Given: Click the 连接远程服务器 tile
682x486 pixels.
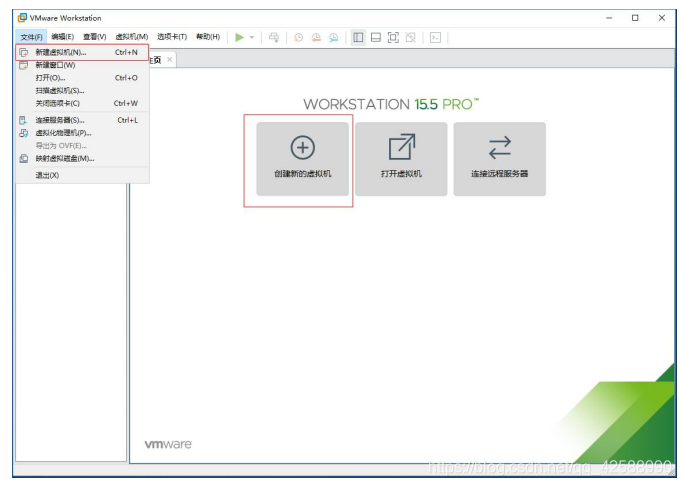Looking at the screenshot, I should click(x=500, y=159).
